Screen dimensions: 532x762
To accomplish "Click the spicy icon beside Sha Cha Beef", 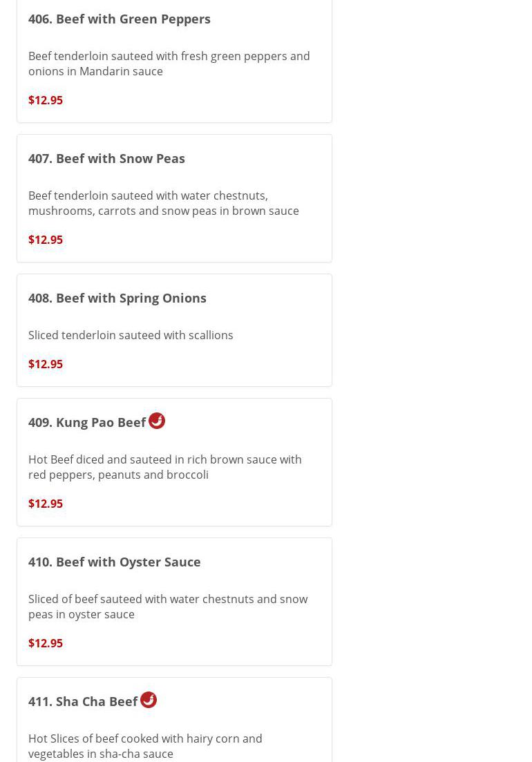I will pyautogui.click(x=149, y=700).
